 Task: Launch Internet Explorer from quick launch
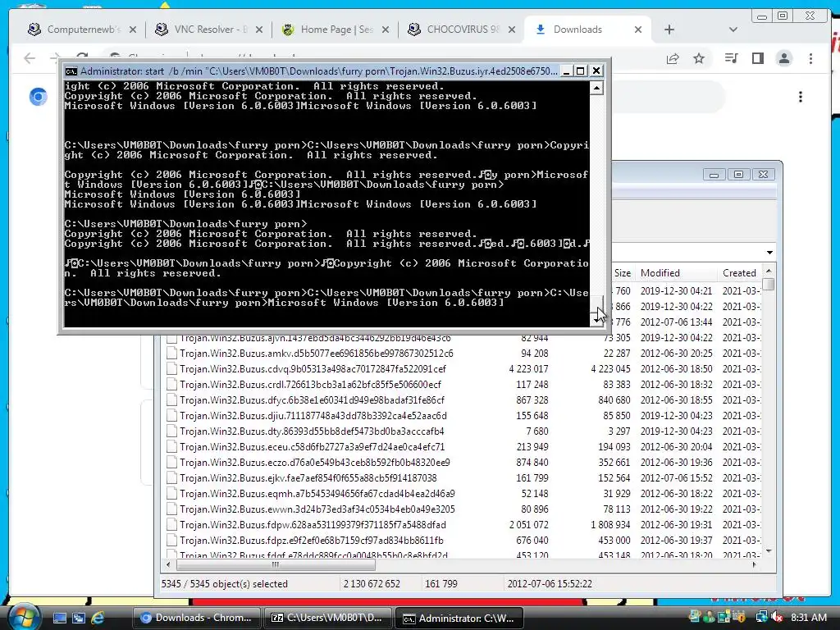98,619
